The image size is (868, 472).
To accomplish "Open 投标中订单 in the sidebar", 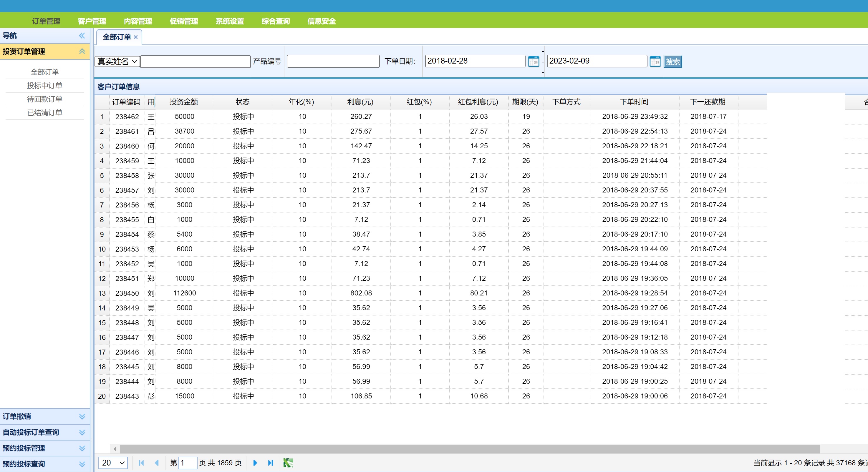I will [44, 86].
